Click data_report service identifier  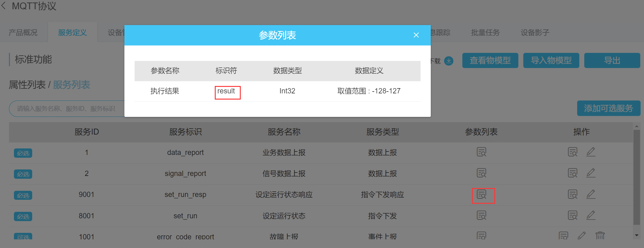185,152
